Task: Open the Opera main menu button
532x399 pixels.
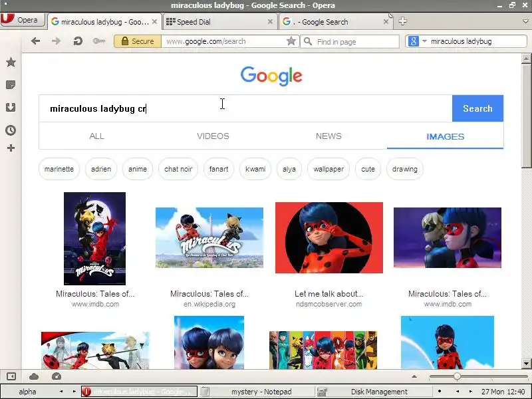Action: tap(23, 20)
